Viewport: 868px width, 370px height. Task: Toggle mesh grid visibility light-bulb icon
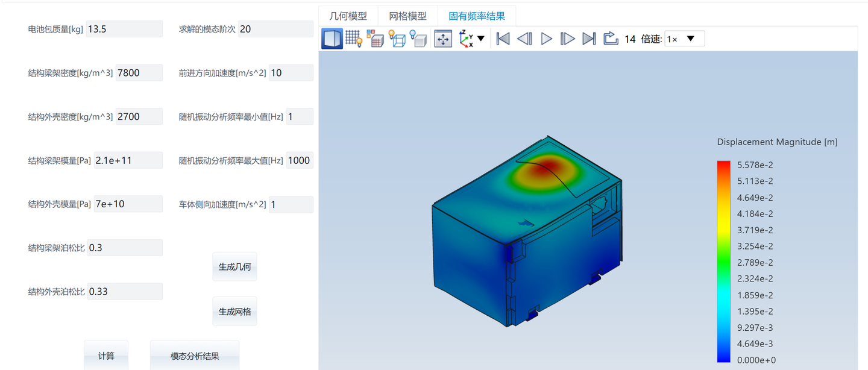354,39
